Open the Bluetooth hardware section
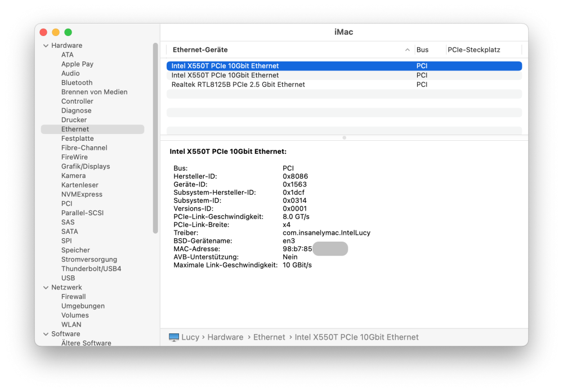This screenshot has width=563, height=392. 77,83
